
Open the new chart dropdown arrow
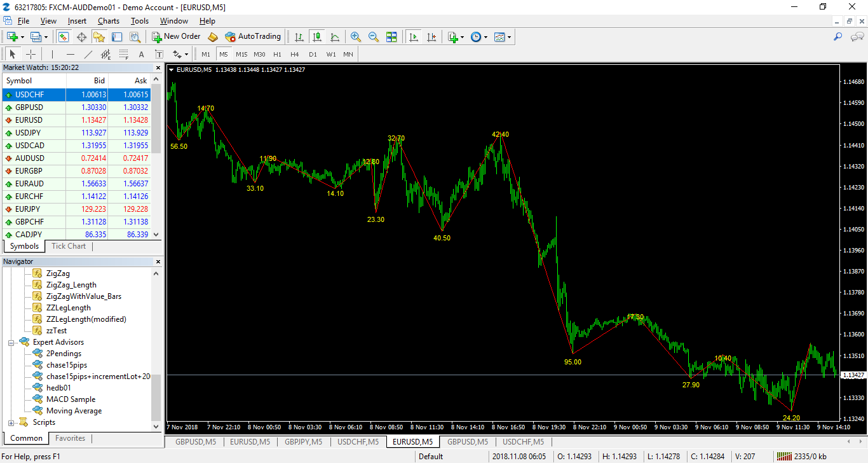point(22,37)
